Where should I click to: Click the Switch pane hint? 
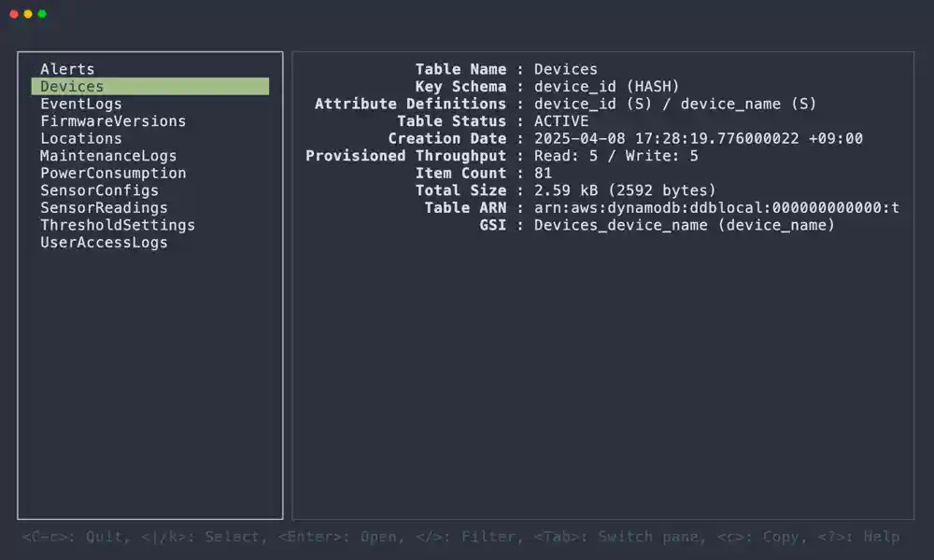pos(619,537)
